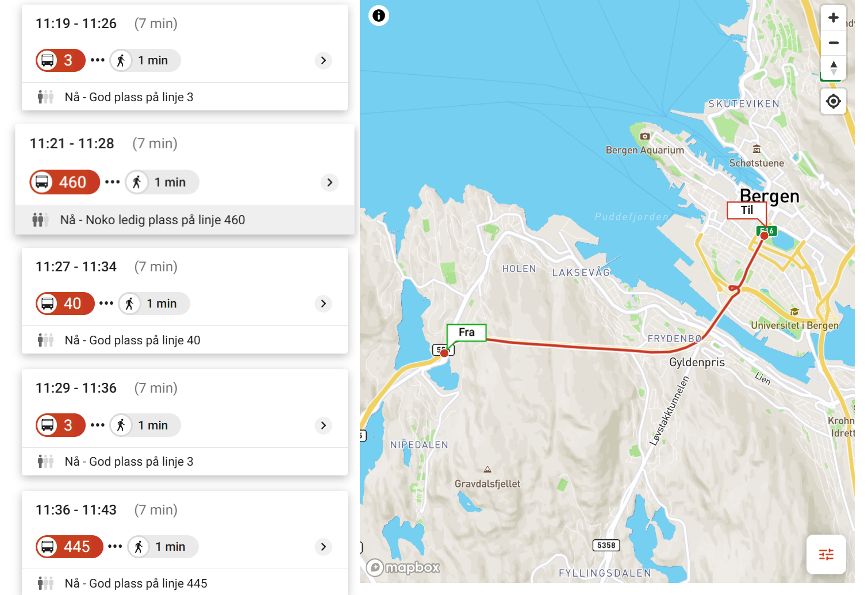Expand the 11:21 - 11:28 trip chevron

tap(329, 182)
